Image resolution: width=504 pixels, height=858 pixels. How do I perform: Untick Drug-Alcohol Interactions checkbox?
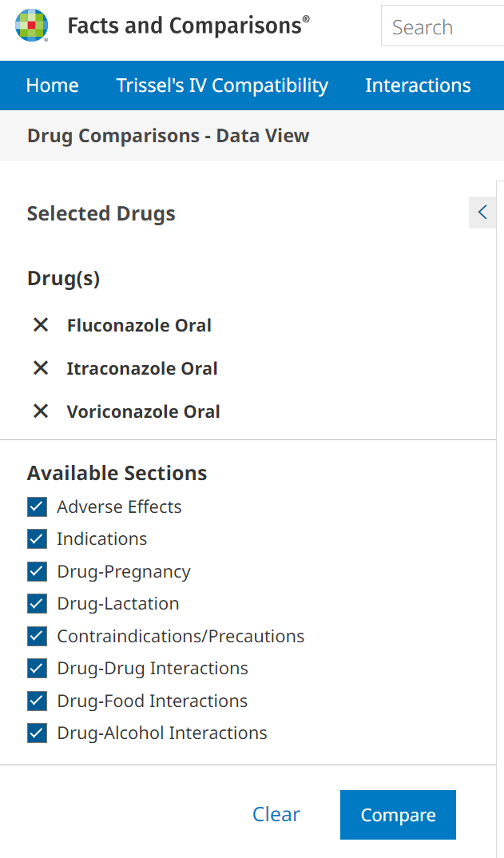(x=38, y=733)
